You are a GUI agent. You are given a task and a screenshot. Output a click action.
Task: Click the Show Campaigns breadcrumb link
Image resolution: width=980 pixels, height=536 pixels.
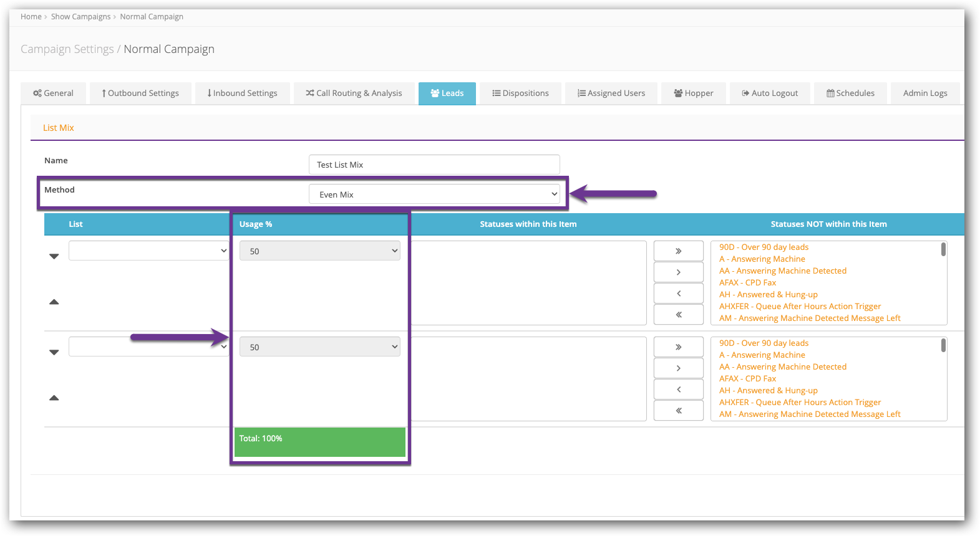80,17
